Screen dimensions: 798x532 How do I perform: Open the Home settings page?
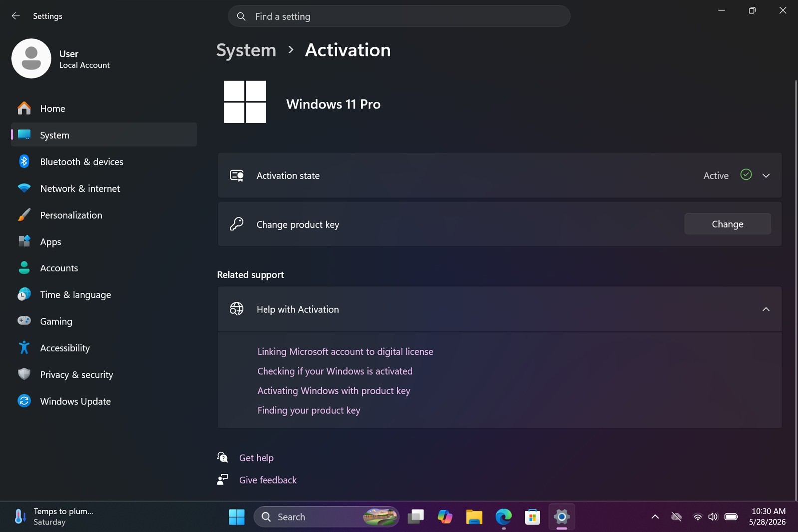click(104, 108)
